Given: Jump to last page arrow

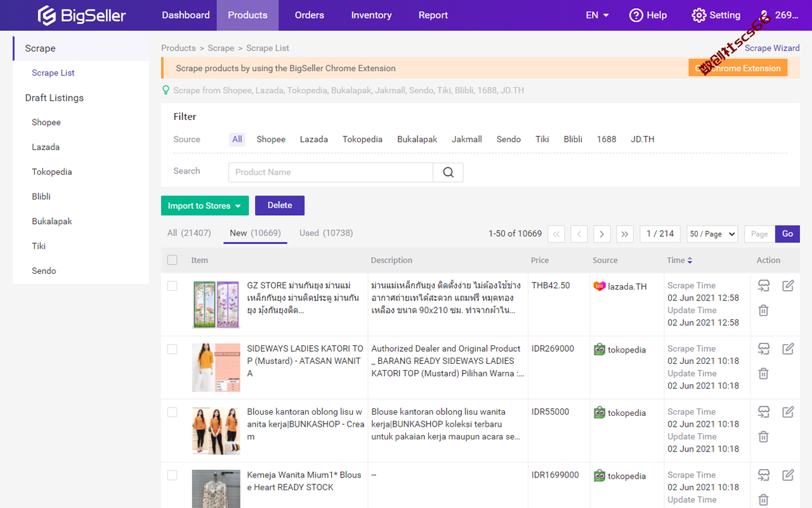Looking at the screenshot, I should [625, 234].
